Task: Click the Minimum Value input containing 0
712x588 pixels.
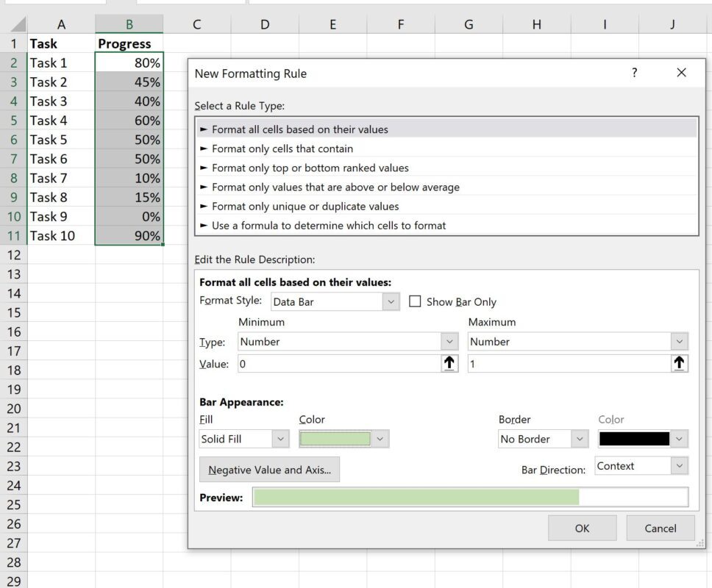Action: pyautogui.click(x=331, y=362)
